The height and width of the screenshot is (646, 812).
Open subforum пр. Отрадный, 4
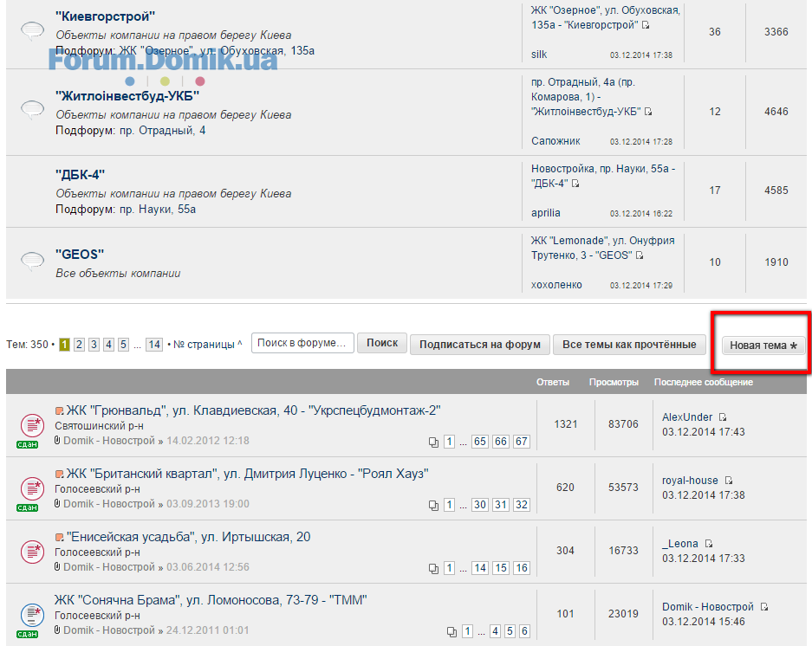click(x=163, y=131)
